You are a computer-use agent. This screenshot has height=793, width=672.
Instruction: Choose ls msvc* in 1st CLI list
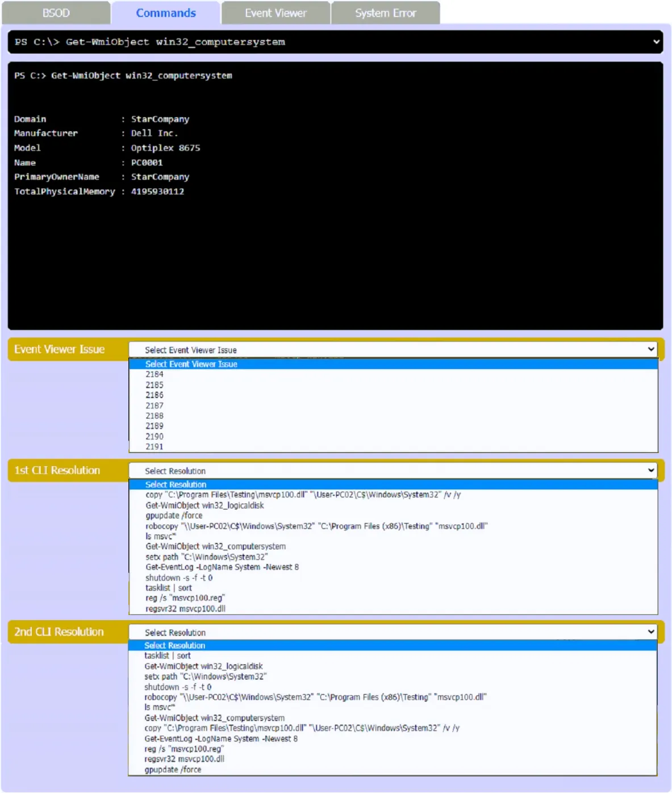coord(393,537)
